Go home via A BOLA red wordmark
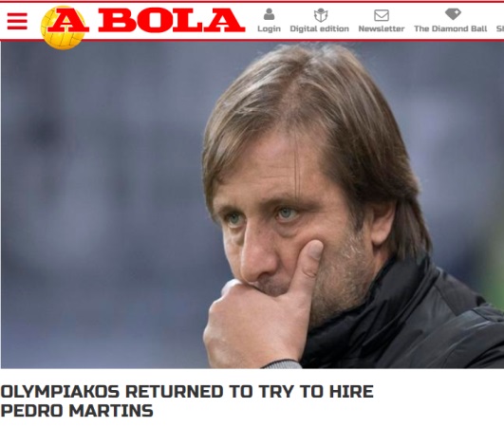 (x=146, y=20)
